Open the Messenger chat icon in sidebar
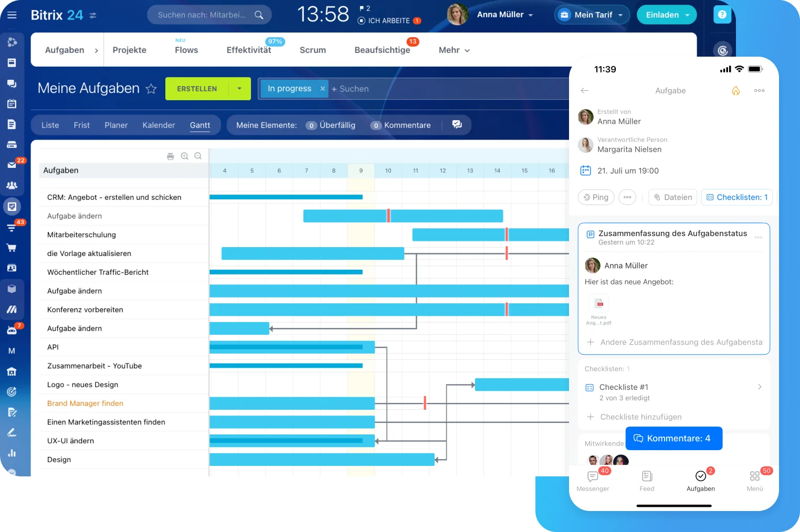 tap(12, 83)
